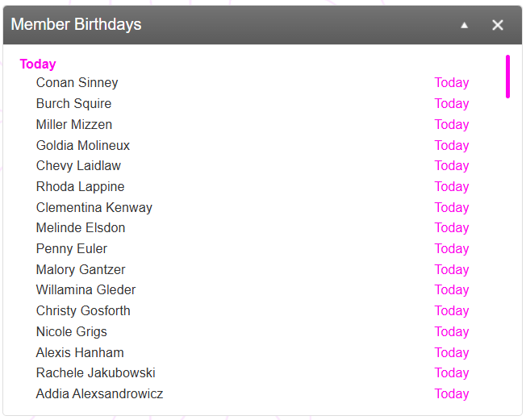
Task: Select Rachele Jakubowski from birthdays
Action: (96, 373)
